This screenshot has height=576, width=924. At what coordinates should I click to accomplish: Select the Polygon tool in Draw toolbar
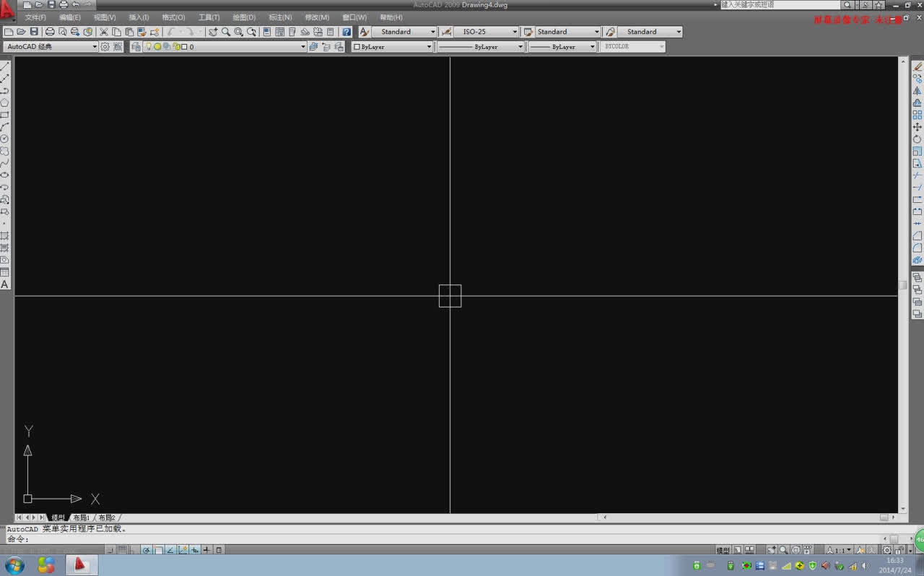4,102
